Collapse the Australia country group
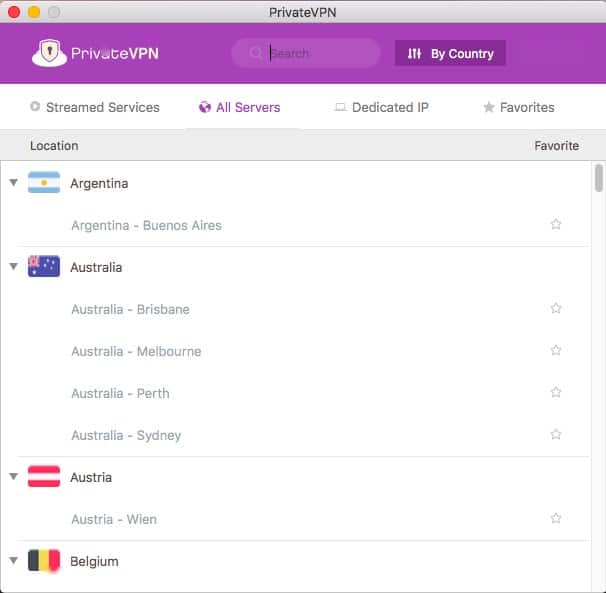 (x=13, y=267)
